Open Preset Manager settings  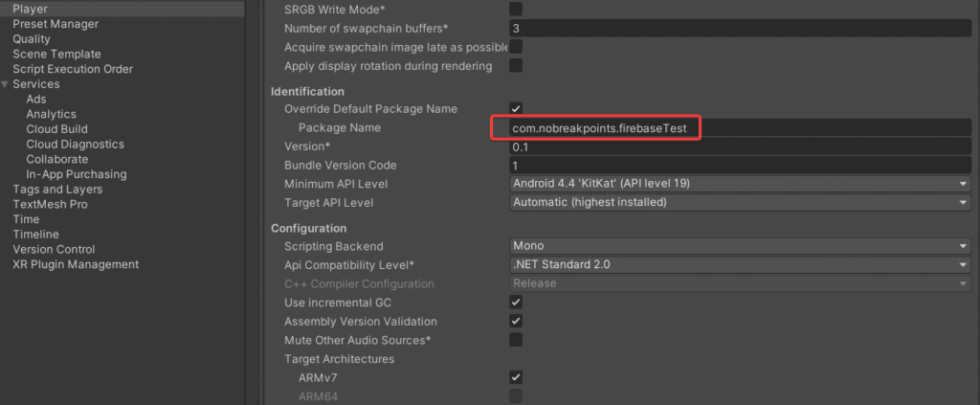click(x=56, y=24)
